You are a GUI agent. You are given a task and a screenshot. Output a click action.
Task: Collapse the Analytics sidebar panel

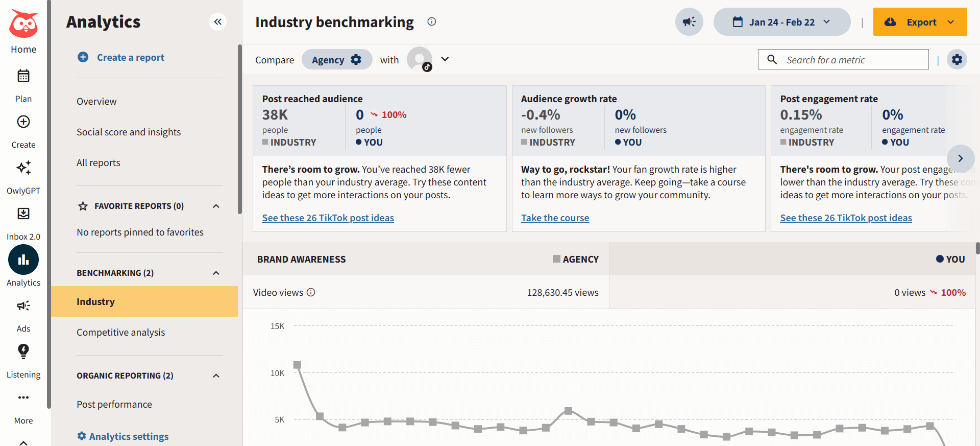point(218,21)
